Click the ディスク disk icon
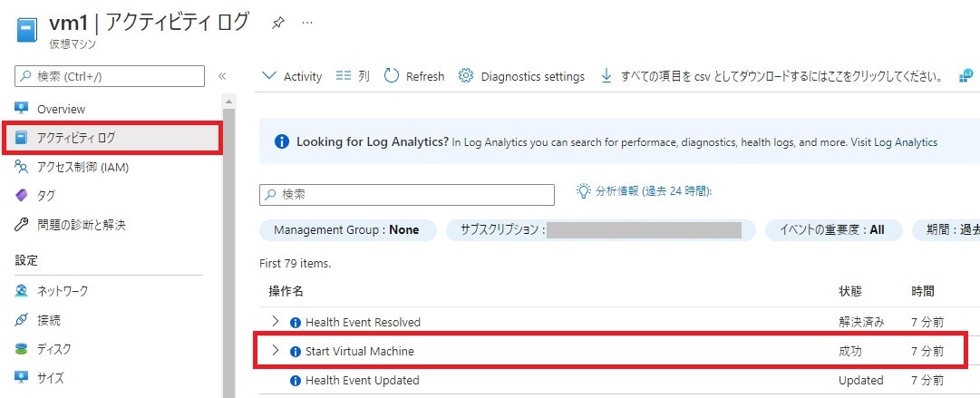The height and width of the screenshot is (398, 980). coord(22,349)
